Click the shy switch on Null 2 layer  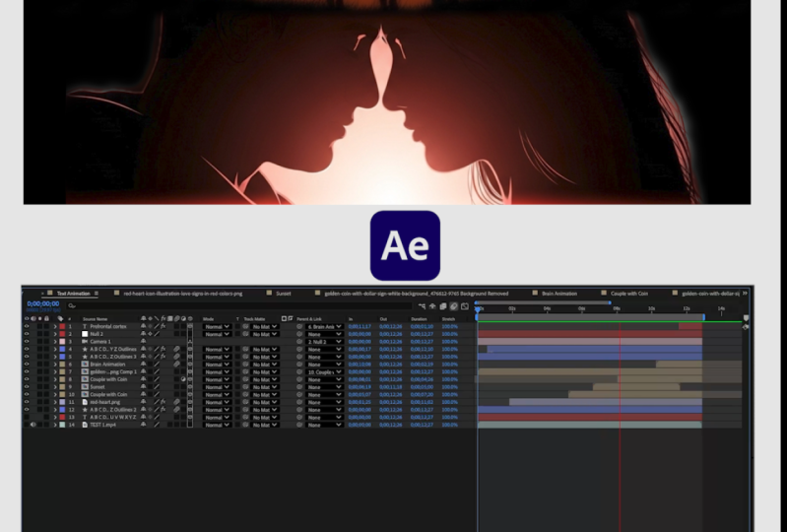point(144,334)
